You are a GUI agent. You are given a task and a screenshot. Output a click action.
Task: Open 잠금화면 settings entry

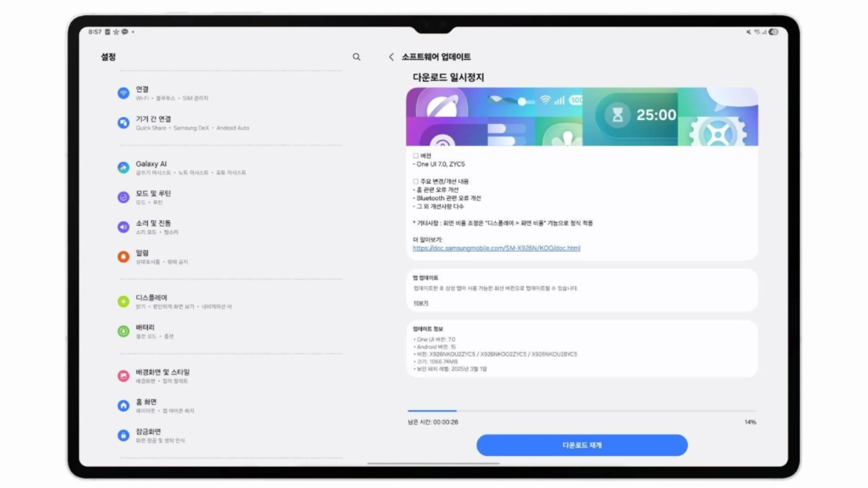click(x=231, y=435)
